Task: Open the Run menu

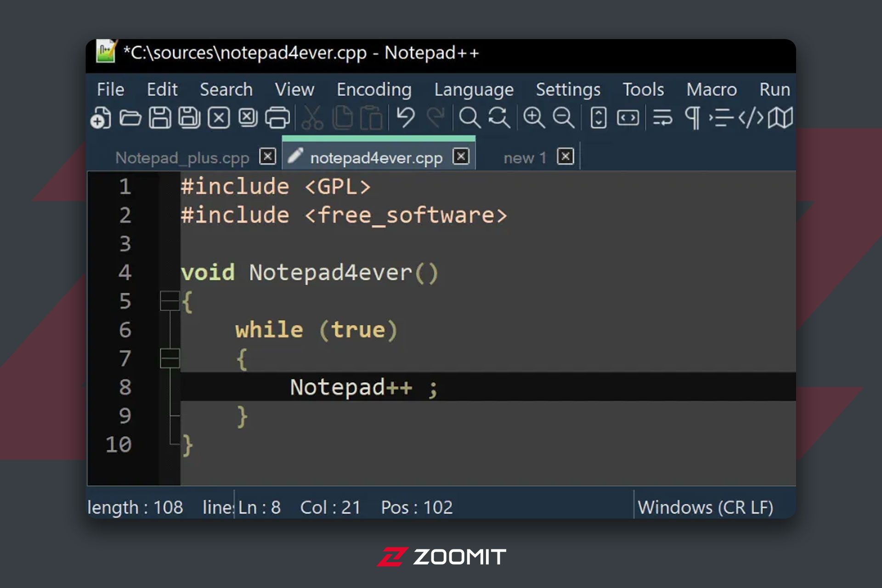Action: tap(775, 89)
